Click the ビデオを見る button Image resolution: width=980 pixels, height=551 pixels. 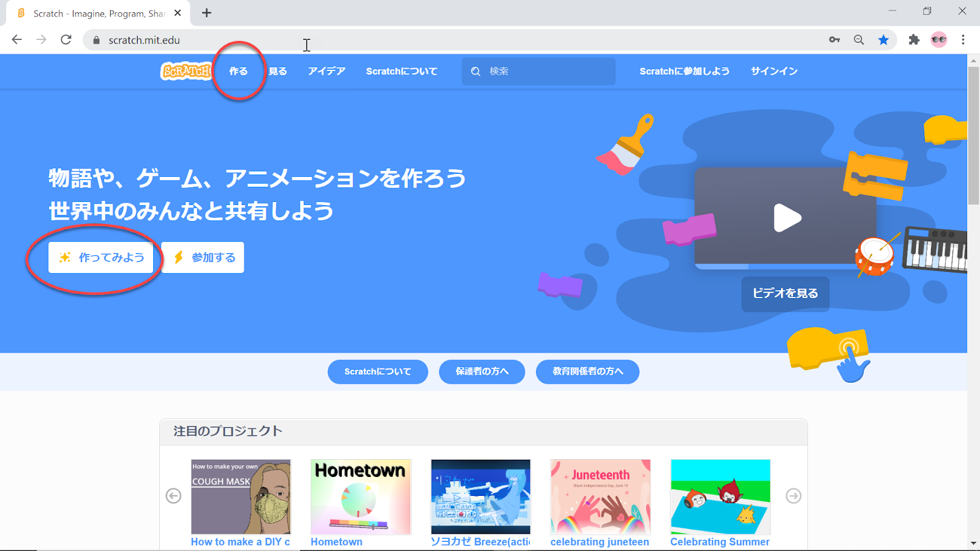point(785,294)
